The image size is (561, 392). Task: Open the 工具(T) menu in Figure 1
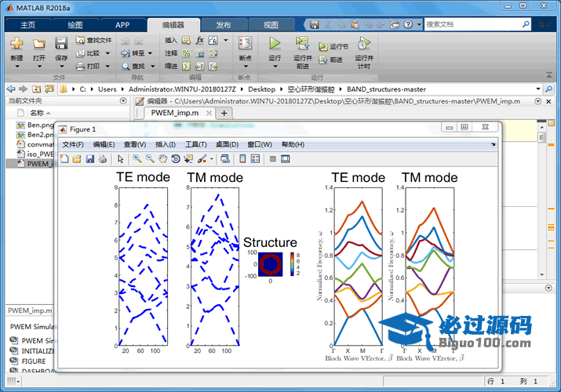(195, 144)
